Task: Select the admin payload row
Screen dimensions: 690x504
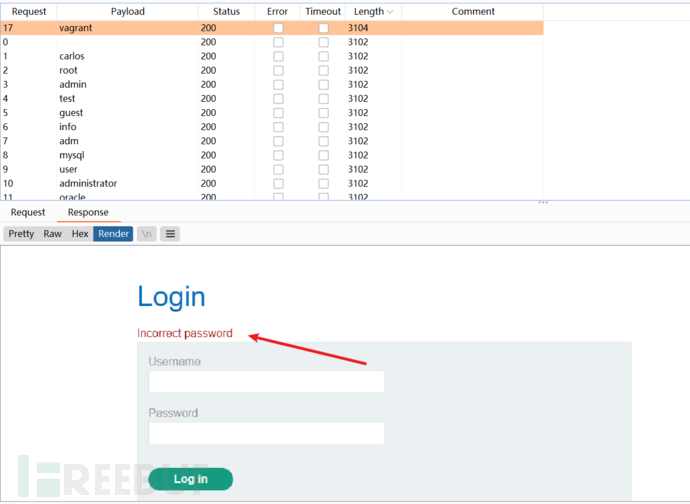Action: [x=272, y=84]
